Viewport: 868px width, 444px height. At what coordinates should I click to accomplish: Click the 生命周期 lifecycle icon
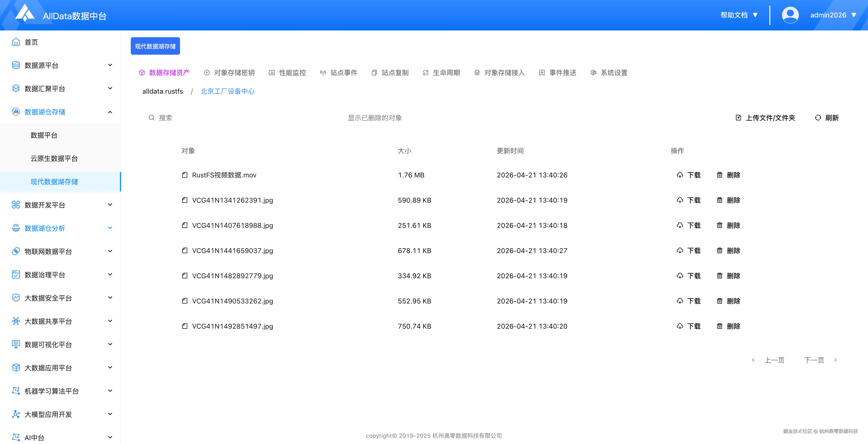point(425,73)
